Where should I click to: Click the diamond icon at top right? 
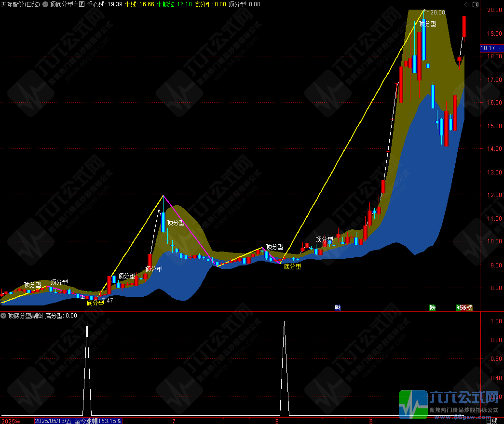pyautogui.click(x=466, y=4)
